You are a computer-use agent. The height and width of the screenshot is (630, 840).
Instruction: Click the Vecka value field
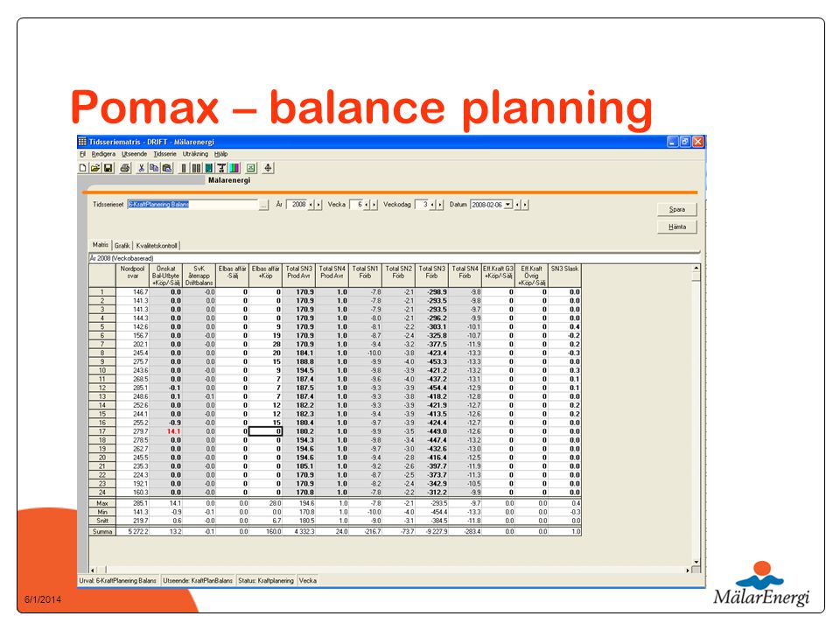coord(356,205)
